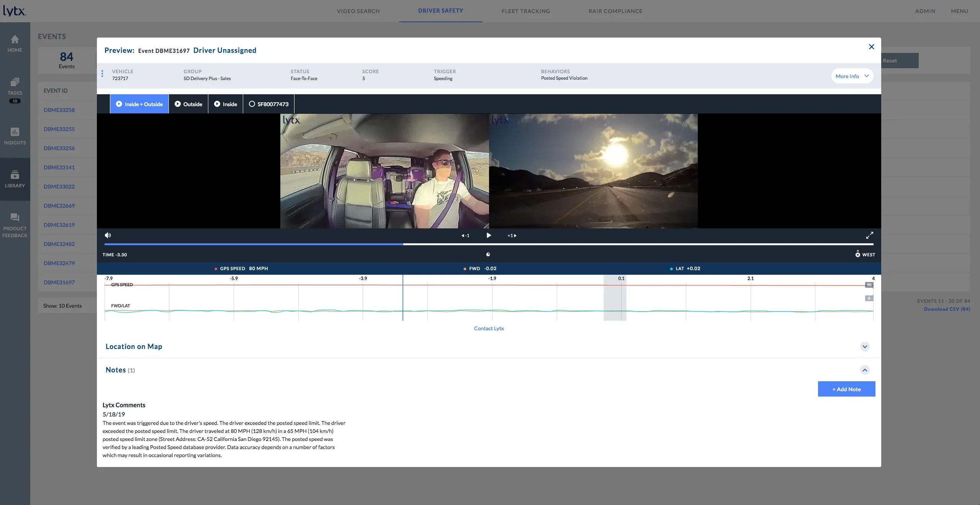Screen dimensions: 980x505
Task: Enter fullscreen mode for the video
Action: point(870,235)
